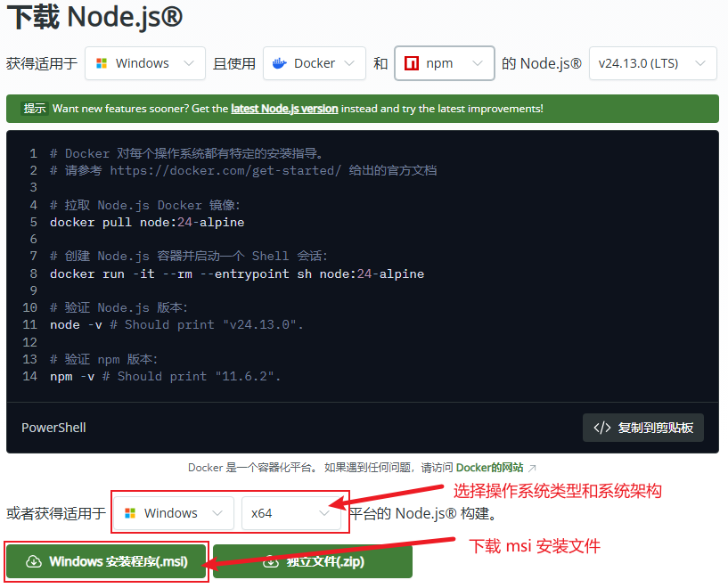Click the external link arrow after Docker的网站
Image resolution: width=728 pixels, height=588 pixels.
[533, 468]
